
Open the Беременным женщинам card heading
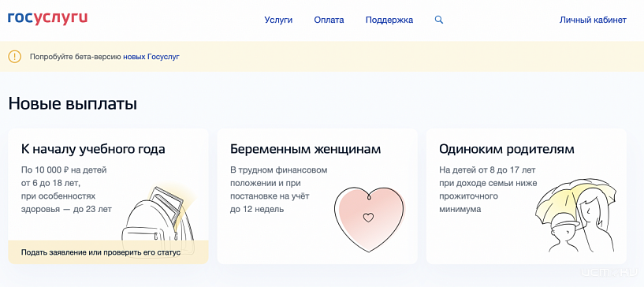[306, 149]
